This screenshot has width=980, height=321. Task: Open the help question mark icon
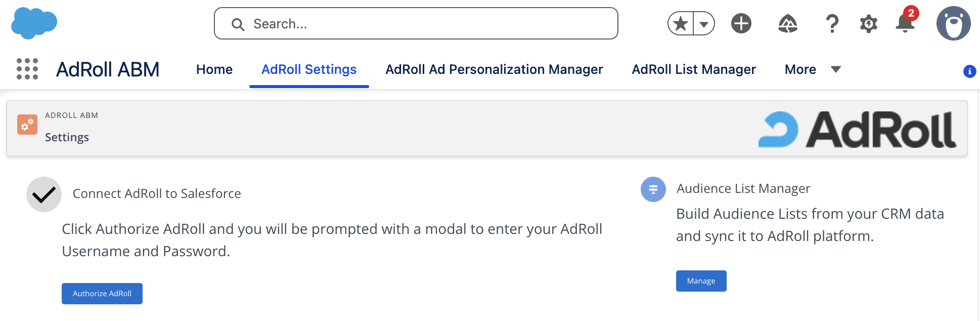pyautogui.click(x=832, y=24)
